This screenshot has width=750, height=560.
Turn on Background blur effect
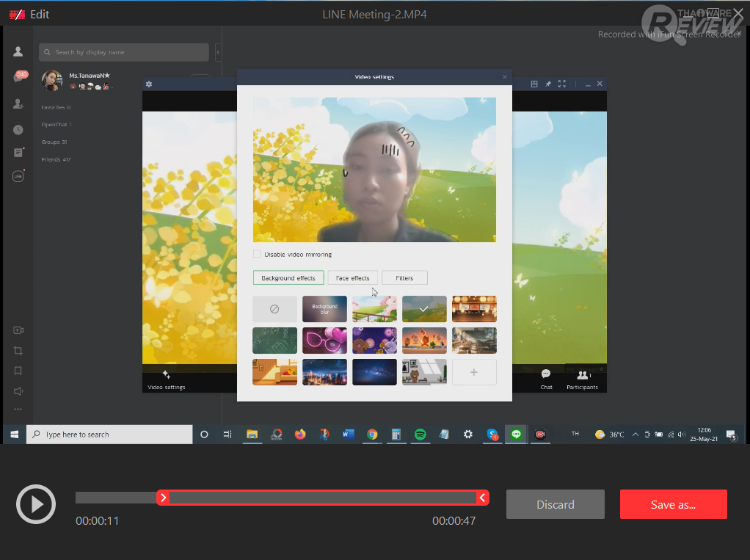pos(324,309)
